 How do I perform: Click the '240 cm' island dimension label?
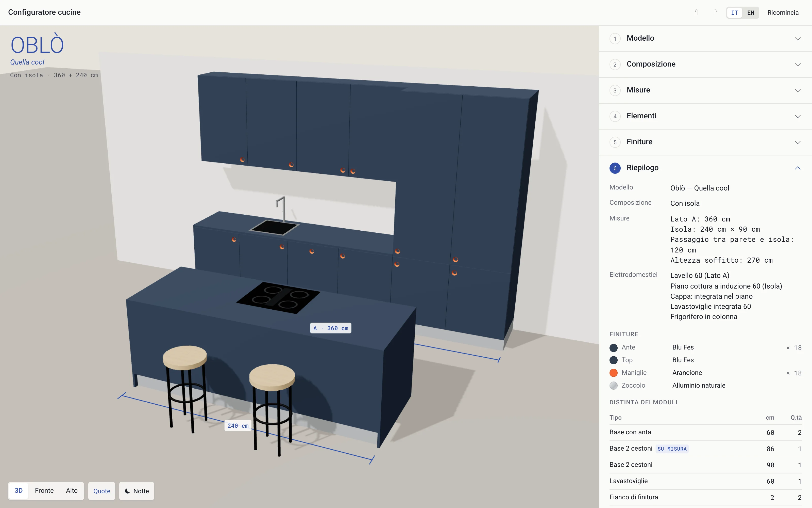(x=238, y=426)
